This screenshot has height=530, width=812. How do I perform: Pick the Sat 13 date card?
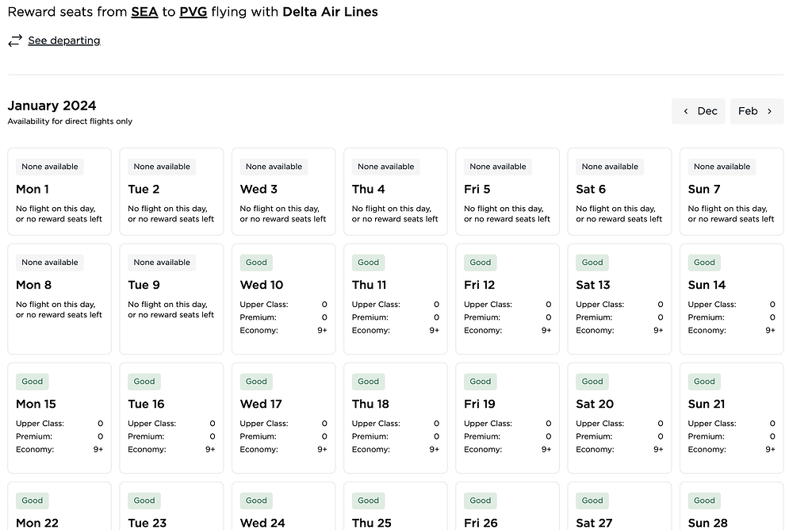[x=619, y=298]
